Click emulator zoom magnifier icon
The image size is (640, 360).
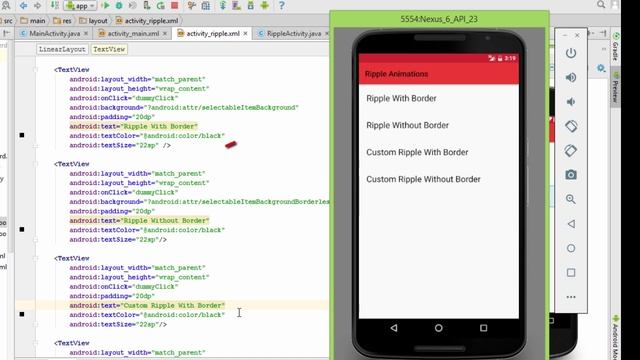[x=571, y=199]
